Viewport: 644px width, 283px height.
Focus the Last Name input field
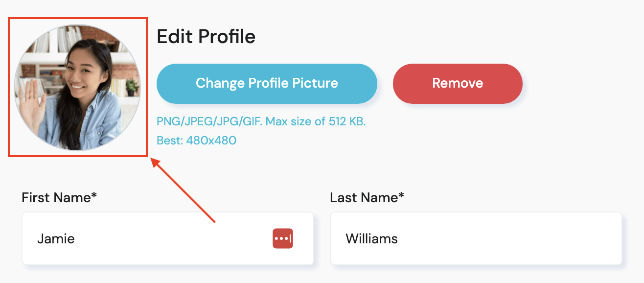pyautogui.click(x=476, y=238)
